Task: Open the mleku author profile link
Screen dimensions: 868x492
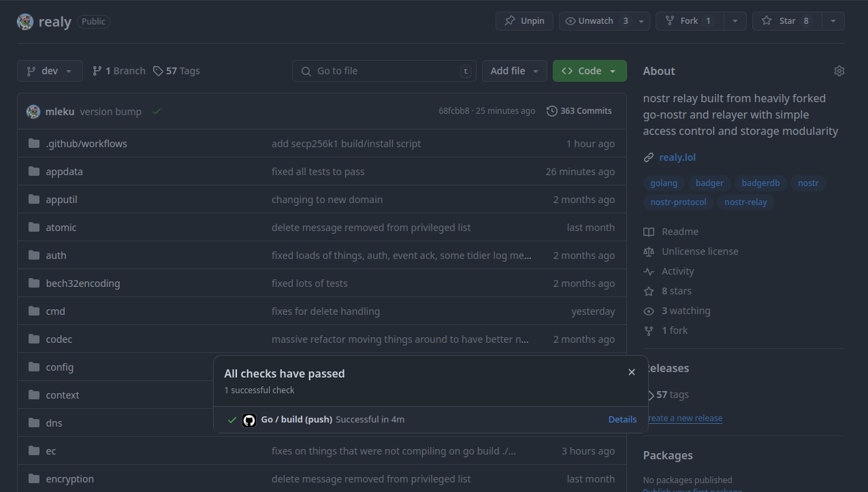Action: point(60,112)
